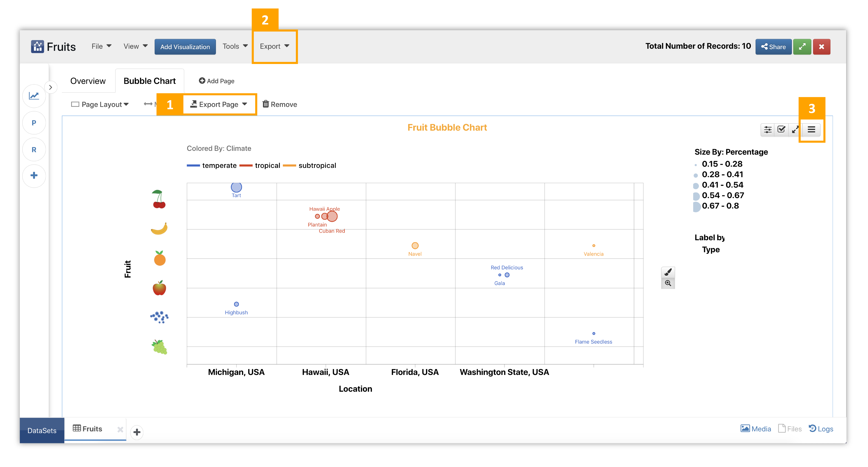Close the dashboard with red X
The width and height of the screenshot is (868, 467).
pos(822,47)
